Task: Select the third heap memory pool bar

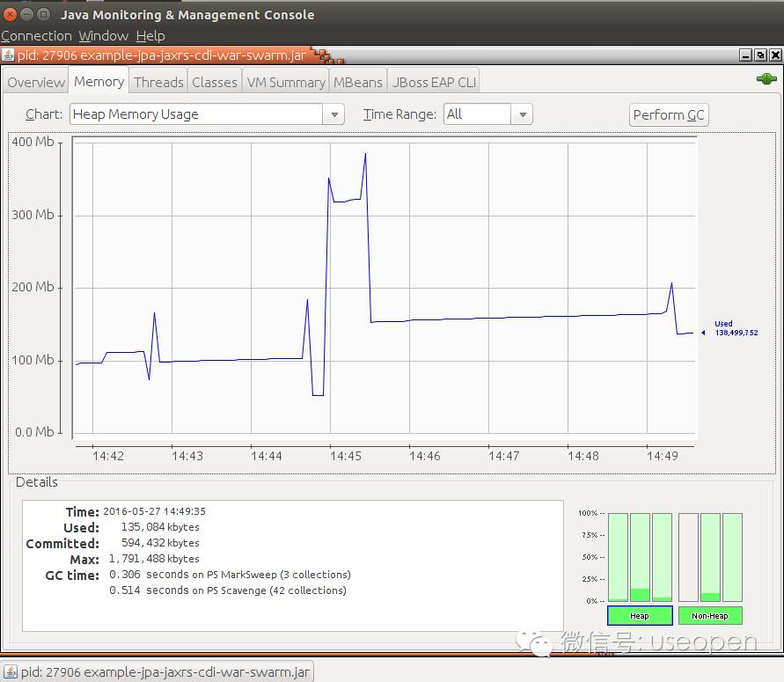Action: click(662, 557)
